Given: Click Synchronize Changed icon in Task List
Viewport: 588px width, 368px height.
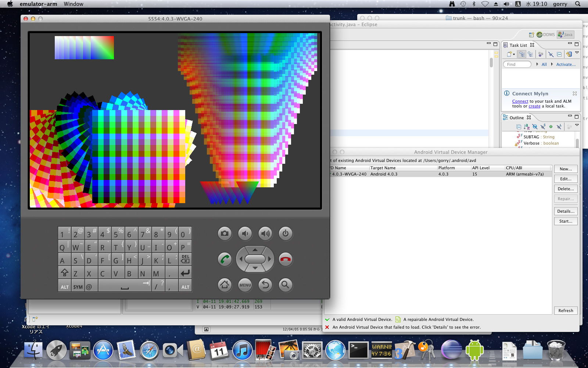Looking at the screenshot, I should tap(569, 54).
